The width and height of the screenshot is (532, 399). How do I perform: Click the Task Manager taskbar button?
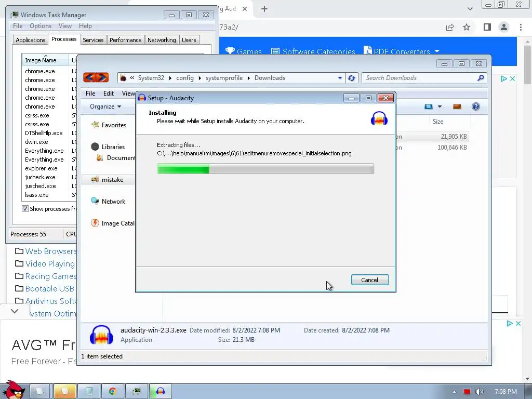tap(137, 391)
